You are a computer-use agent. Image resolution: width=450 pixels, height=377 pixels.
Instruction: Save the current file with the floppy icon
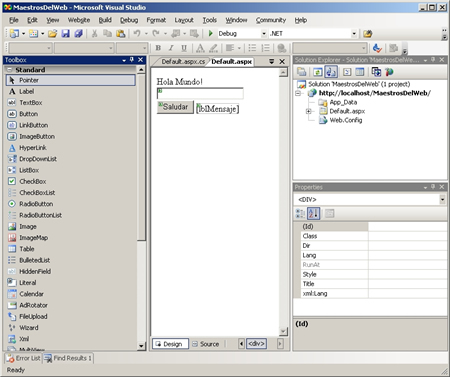point(65,33)
